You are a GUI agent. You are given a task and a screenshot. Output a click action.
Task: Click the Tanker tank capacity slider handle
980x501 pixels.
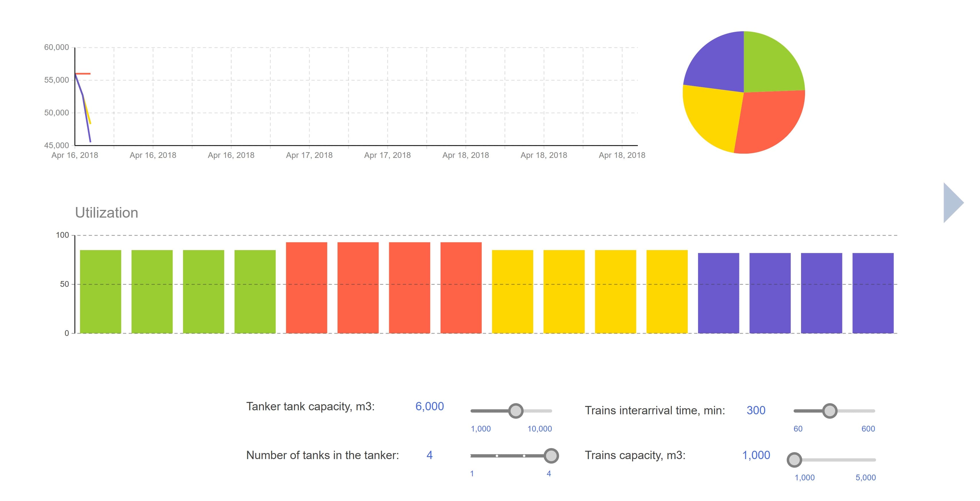(515, 411)
